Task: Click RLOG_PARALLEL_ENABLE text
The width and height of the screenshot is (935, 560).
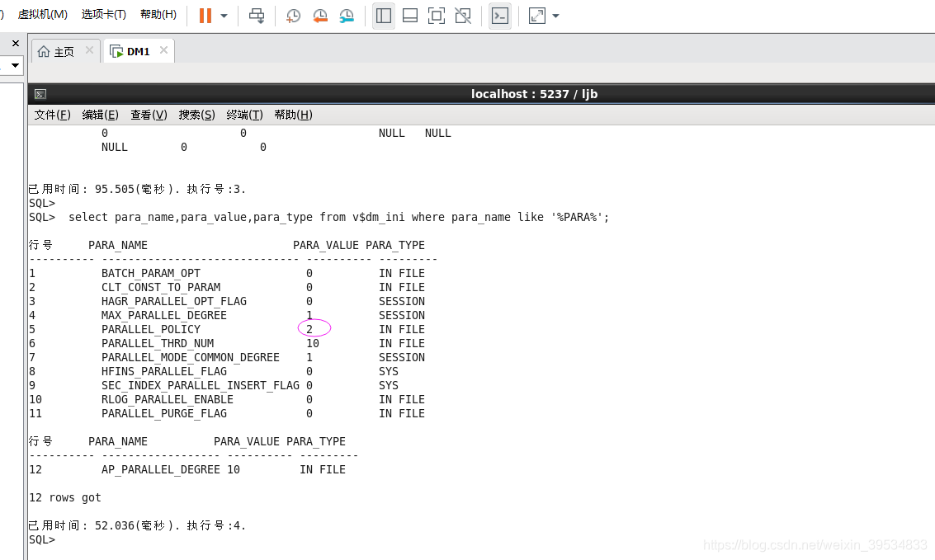Action: pyautogui.click(x=168, y=399)
